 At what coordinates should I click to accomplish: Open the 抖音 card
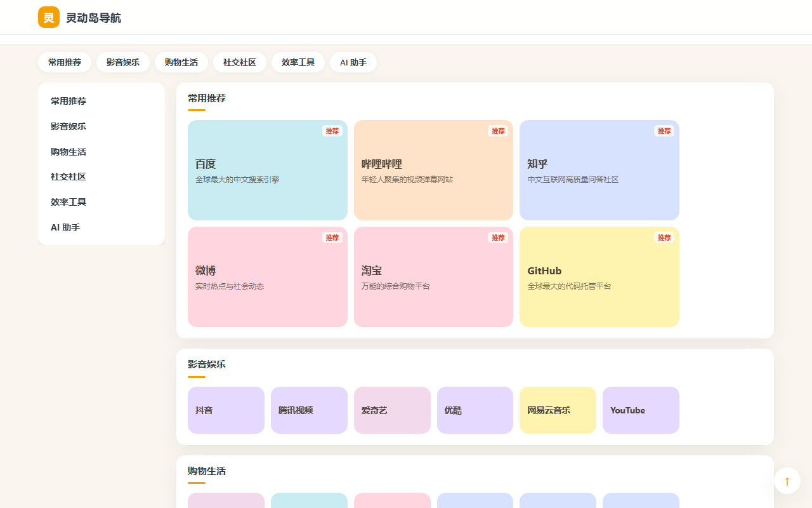tap(226, 410)
